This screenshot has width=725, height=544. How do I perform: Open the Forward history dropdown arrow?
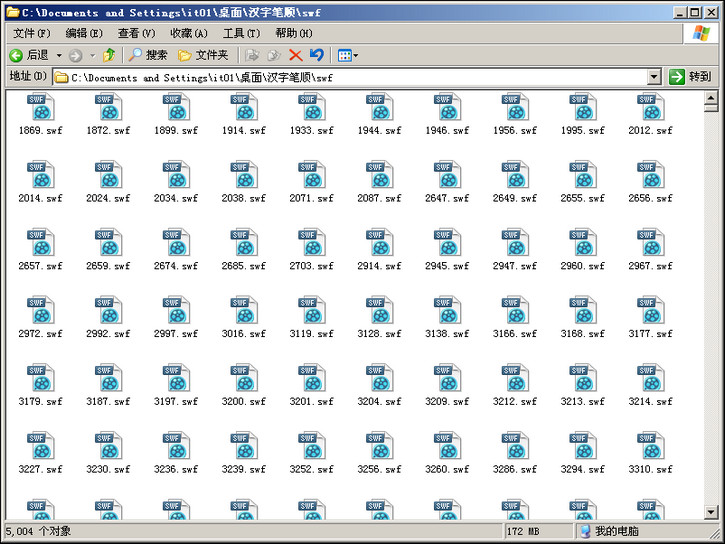click(93, 56)
